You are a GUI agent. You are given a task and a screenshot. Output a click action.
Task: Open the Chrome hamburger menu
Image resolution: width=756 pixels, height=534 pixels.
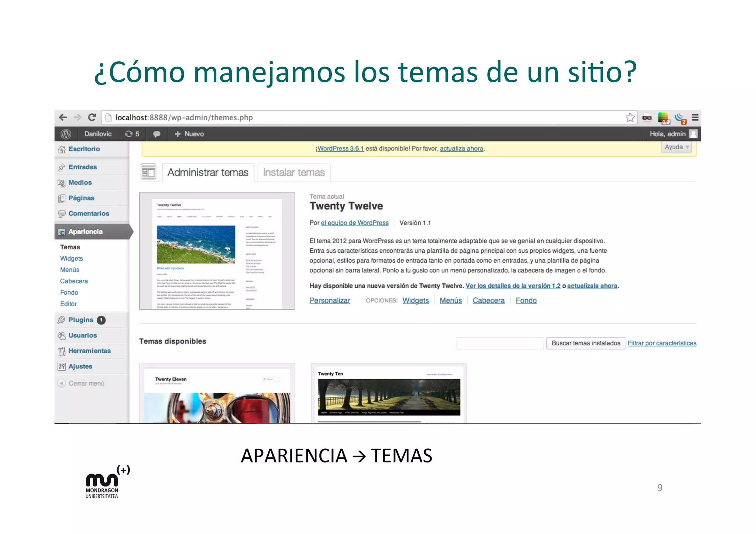coord(695,117)
